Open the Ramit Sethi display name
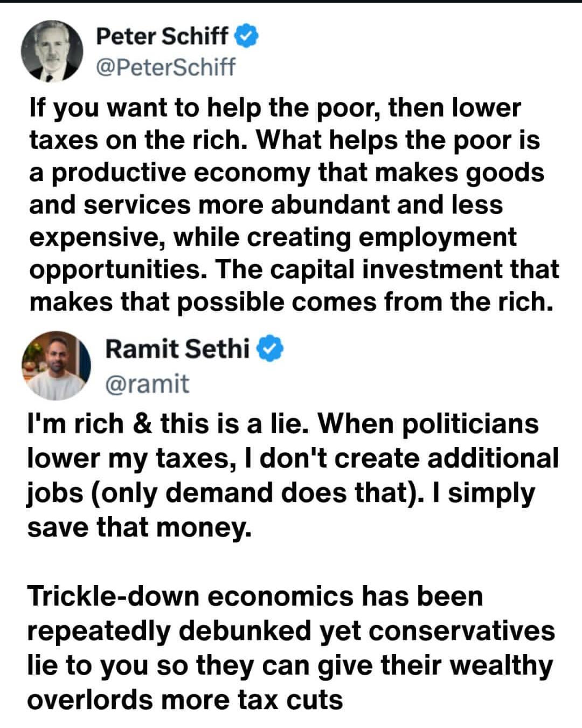The image size is (582, 728). [177, 349]
